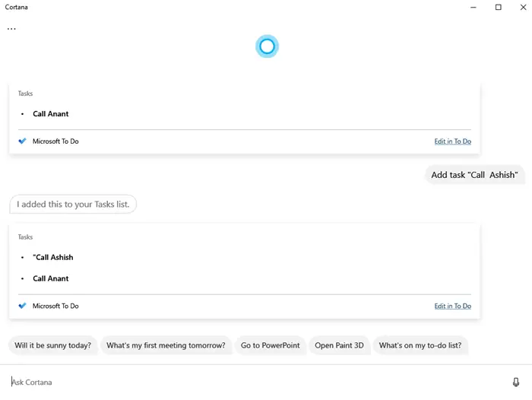
Task: Click the microphone icon to speak
Action: point(516,382)
